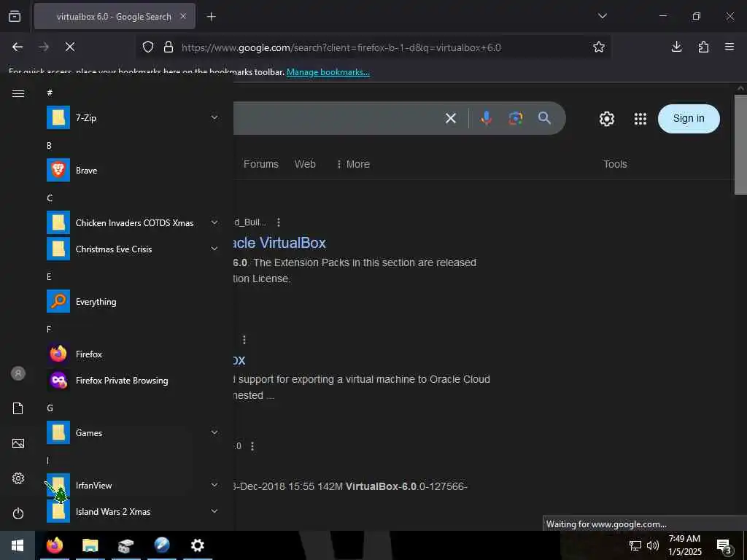The image size is (747, 560).
Task: Jump to the letter G section header
Action: (50, 408)
